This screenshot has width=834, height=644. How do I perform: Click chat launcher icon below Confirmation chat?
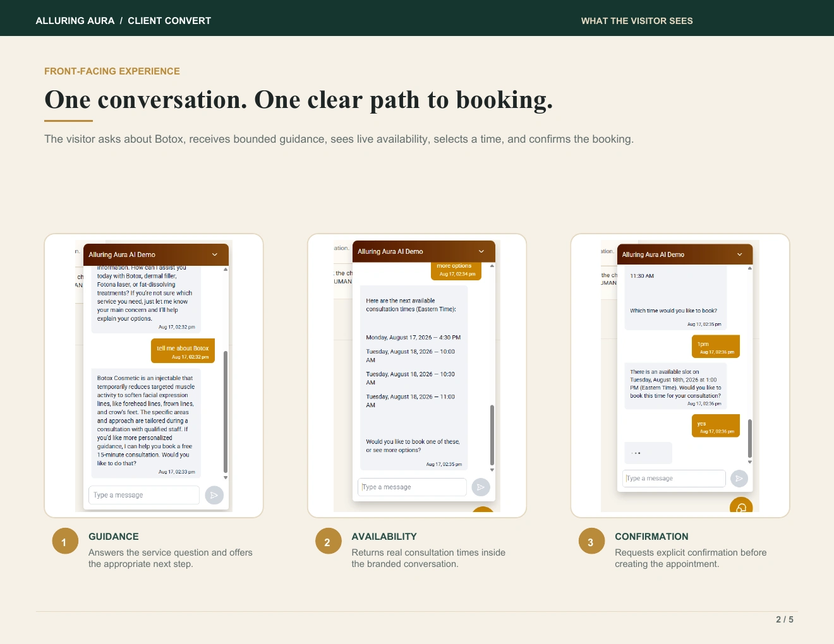coord(741,506)
